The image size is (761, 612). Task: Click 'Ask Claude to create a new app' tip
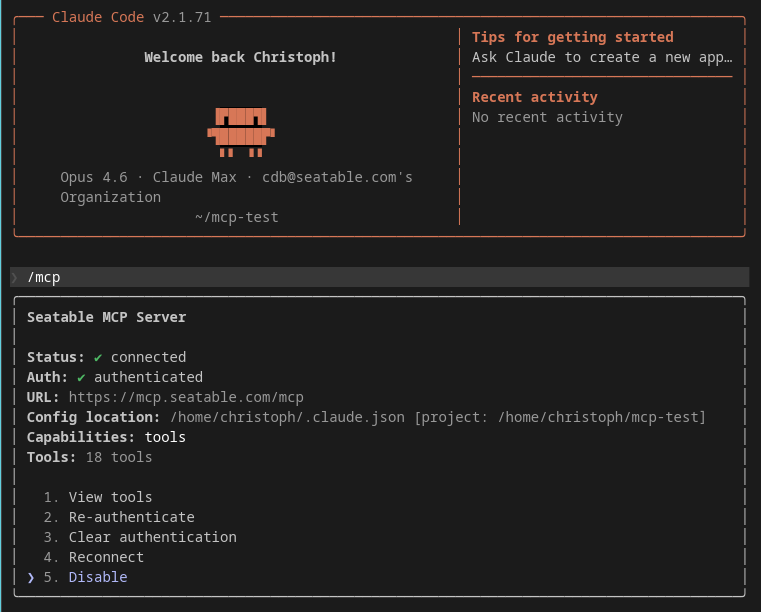coord(602,57)
